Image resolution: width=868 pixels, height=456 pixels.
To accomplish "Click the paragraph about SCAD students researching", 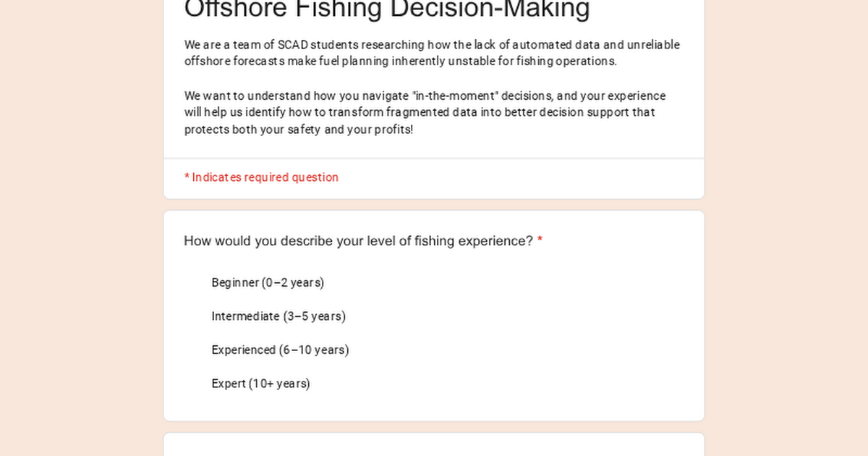I will (432, 53).
